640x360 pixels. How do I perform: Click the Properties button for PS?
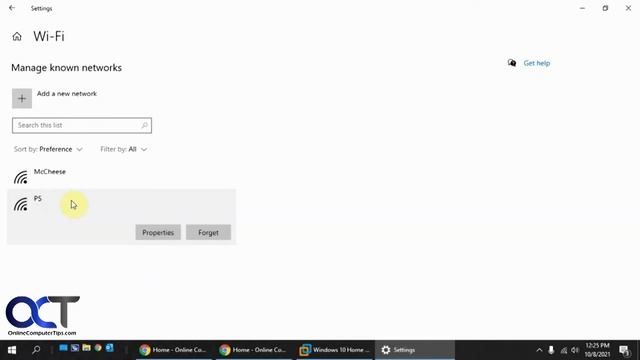pos(158,232)
